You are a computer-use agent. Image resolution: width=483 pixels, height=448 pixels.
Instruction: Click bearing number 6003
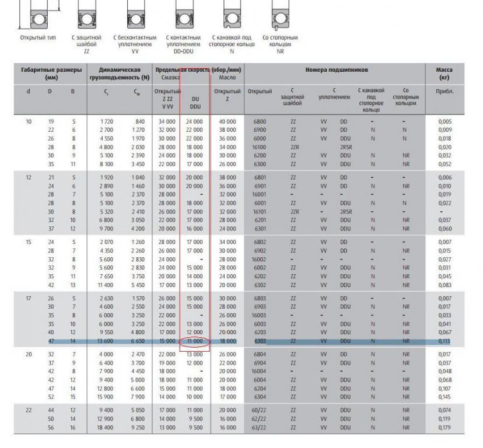(260, 324)
